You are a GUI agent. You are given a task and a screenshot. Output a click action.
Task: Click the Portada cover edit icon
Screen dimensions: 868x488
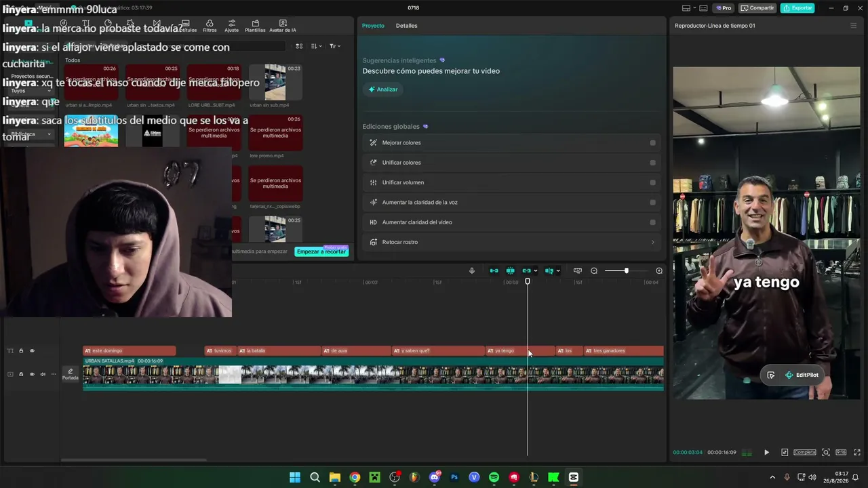coord(71,374)
